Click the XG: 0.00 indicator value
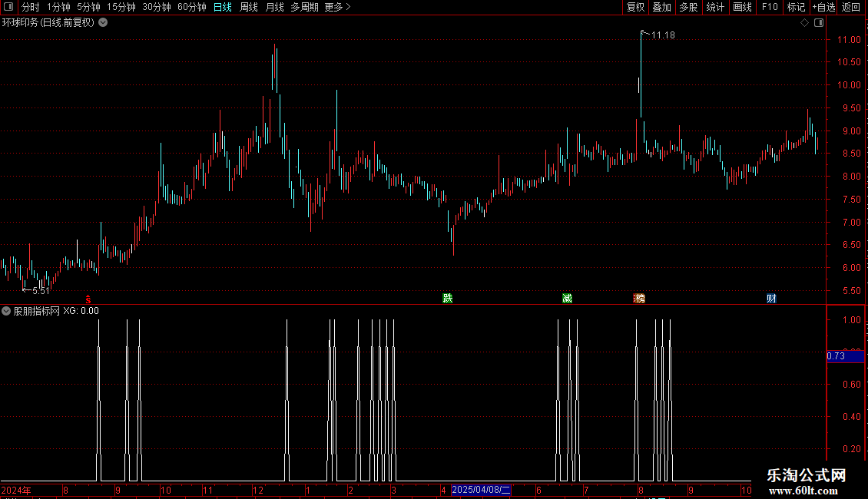The width and height of the screenshot is (868, 499). coord(81,311)
